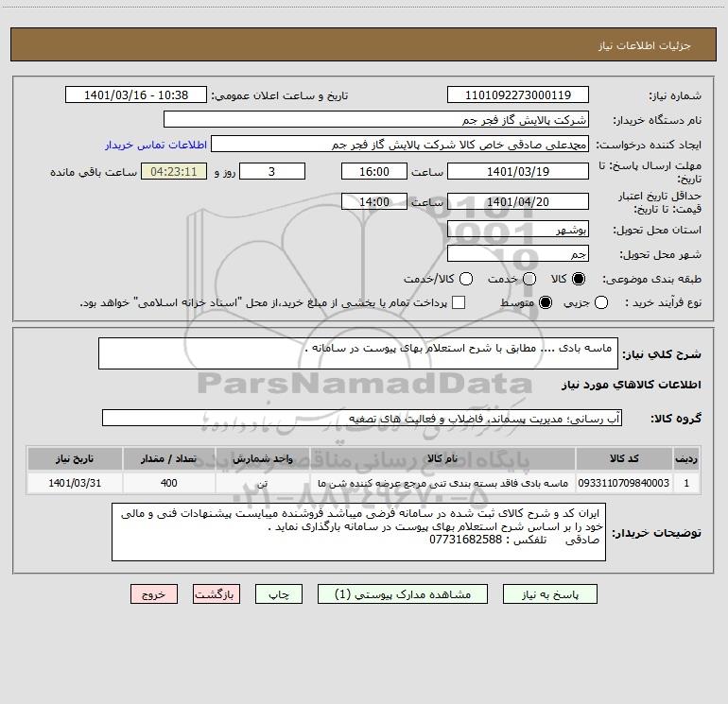Click response deadline date 1401/03/19
Image resolution: width=728 pixels, height=704 pixels.
[x=518, y=171]
